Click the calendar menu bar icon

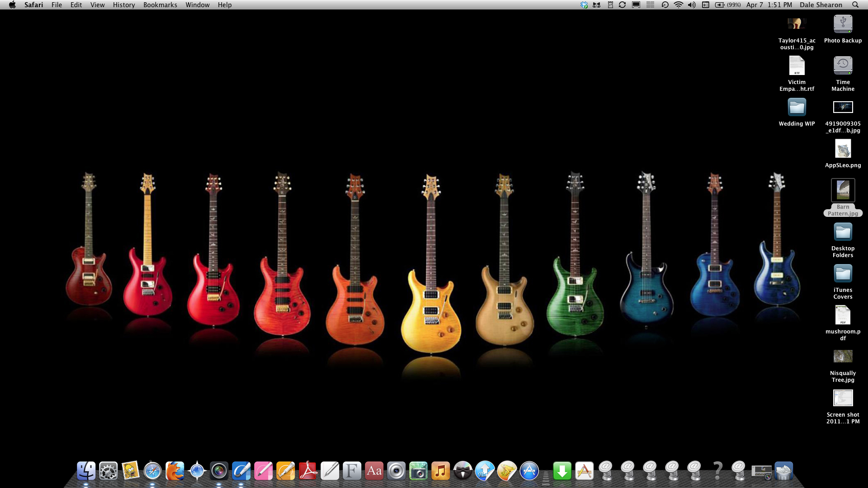tap(705, 5)
